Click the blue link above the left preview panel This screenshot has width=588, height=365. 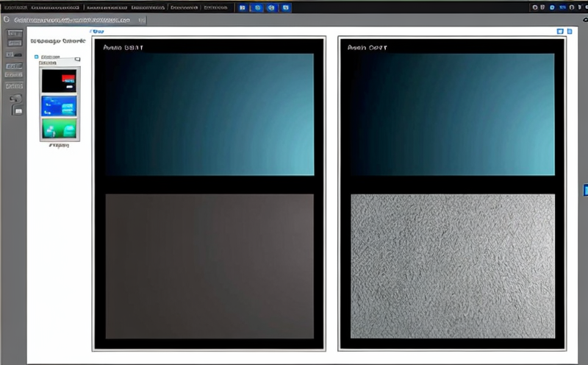point(97,32)
